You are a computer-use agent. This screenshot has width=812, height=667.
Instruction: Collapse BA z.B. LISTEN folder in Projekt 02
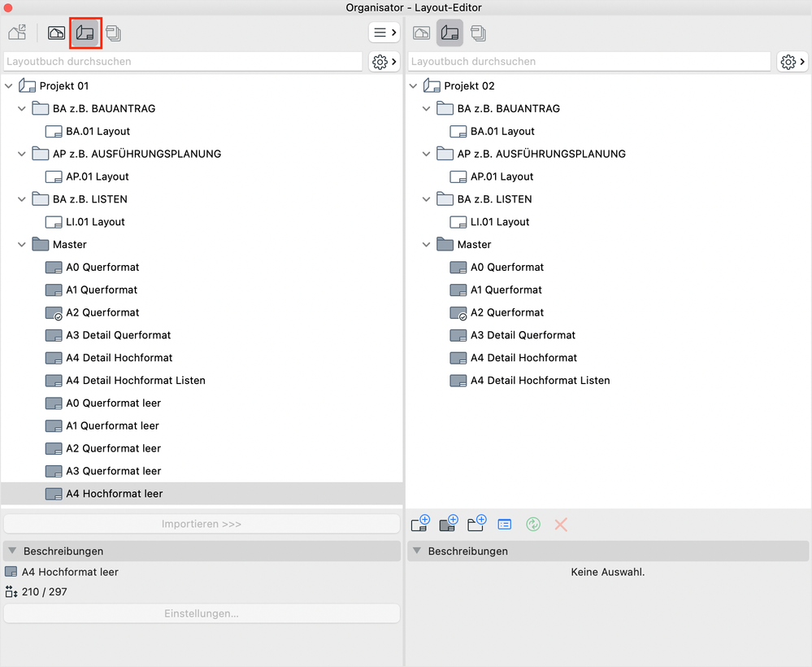[426, 199]
